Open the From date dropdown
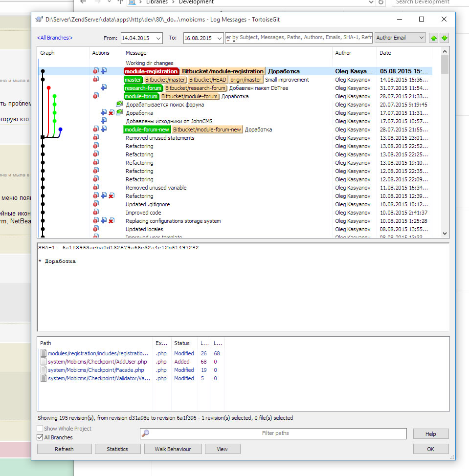 click(158, 38)
